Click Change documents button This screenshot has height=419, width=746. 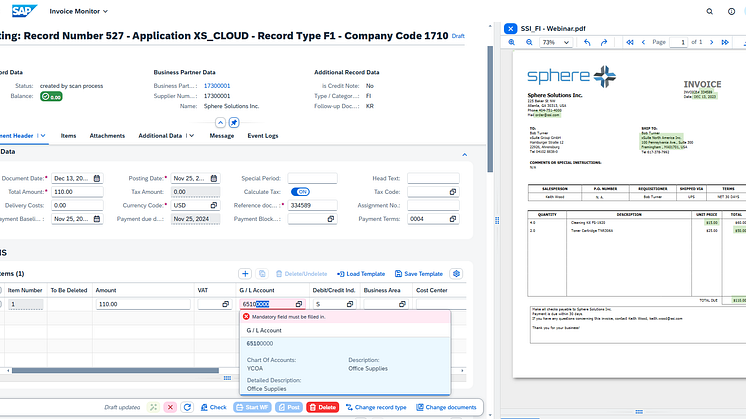(x=446, y=407)
